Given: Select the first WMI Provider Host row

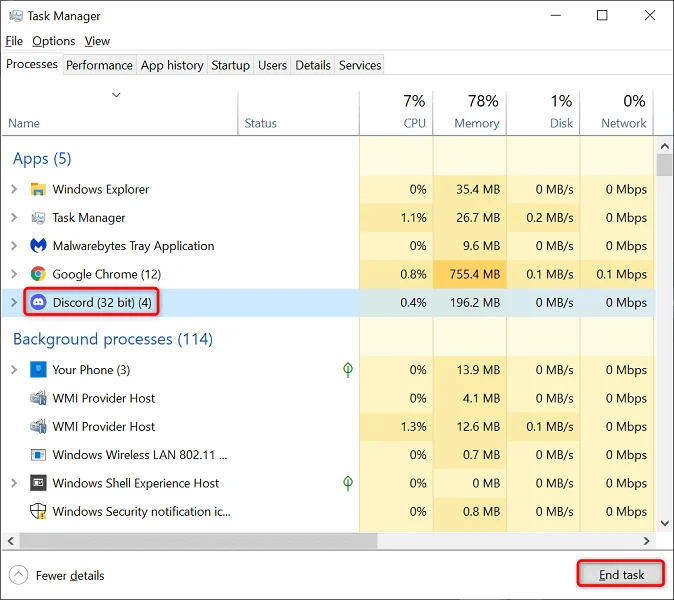Looking at the screenshot, I should click(x=104, y=398).
